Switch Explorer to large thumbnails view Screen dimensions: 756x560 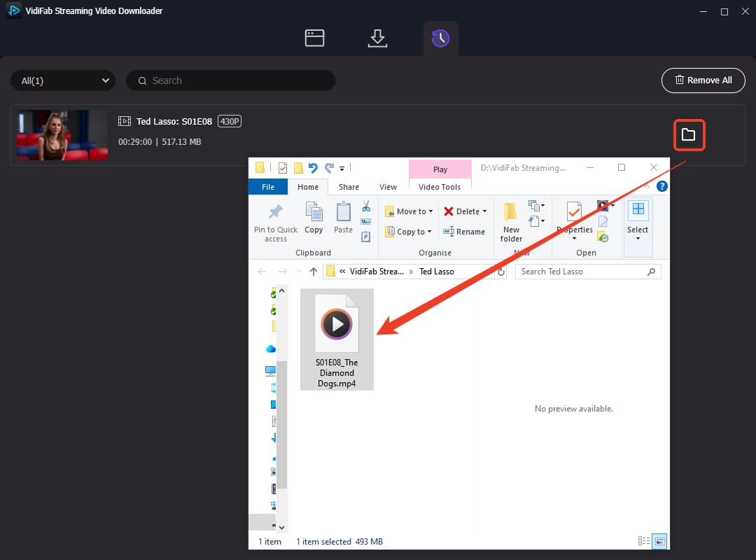click(x=659, y=541)
